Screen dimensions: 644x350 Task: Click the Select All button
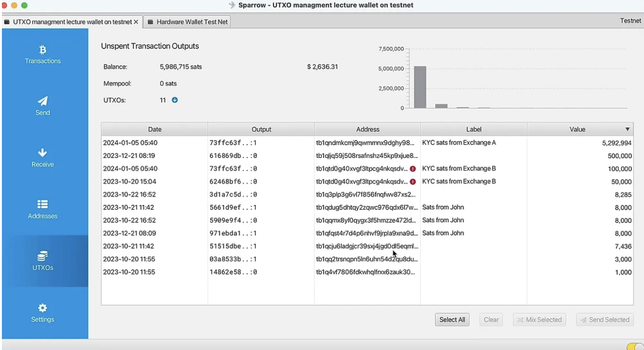[x=452, y=320]
